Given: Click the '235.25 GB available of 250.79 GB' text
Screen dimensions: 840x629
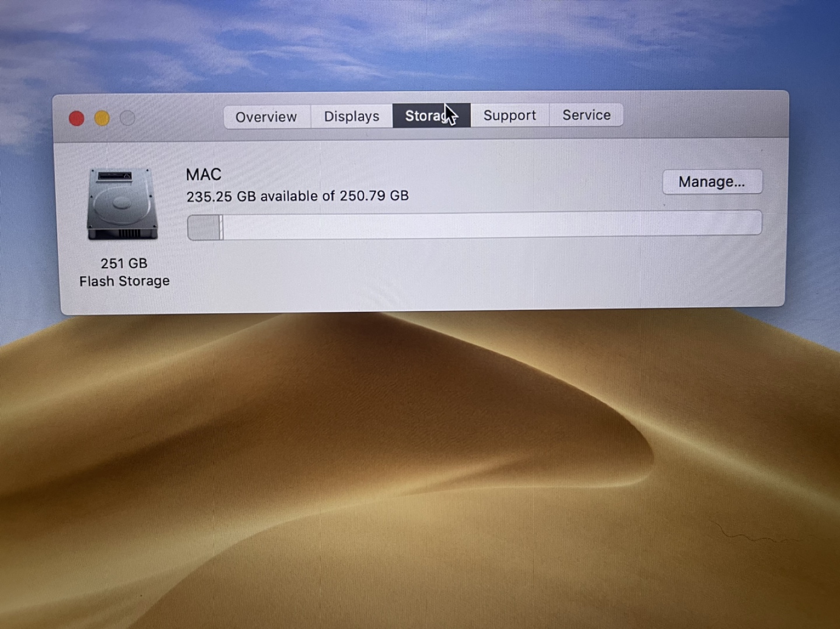Looking at the screenshot, I should tap(297, 196).
